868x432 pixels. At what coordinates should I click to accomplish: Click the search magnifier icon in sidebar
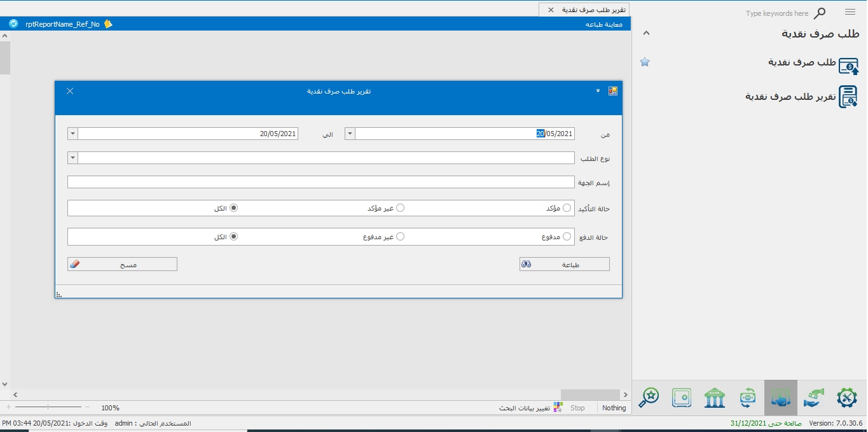[820, 13]
